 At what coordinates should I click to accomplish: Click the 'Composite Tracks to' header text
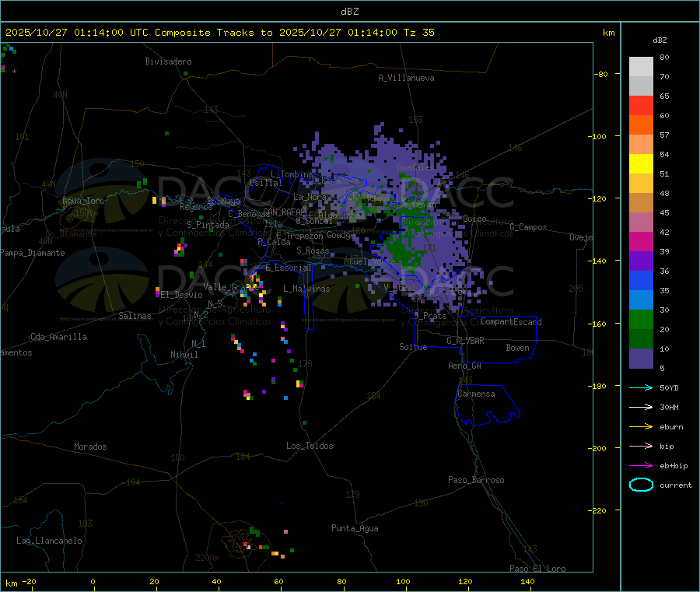[x=213, y=33]
